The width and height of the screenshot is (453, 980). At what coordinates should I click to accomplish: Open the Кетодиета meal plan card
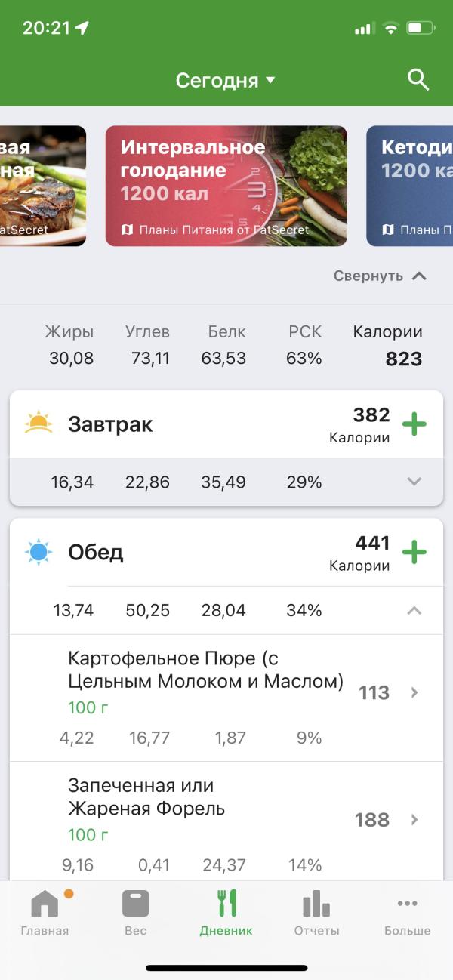pos(409,186)
